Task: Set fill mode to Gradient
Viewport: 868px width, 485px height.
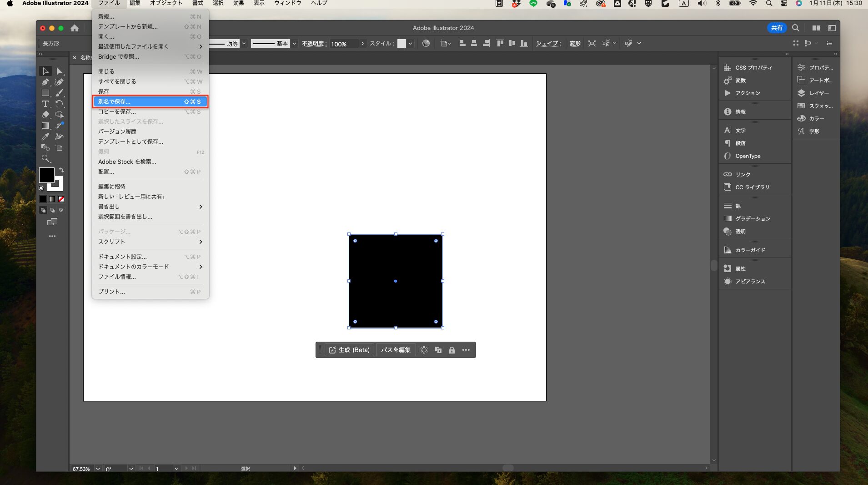Action: click(x=52, y=199)
